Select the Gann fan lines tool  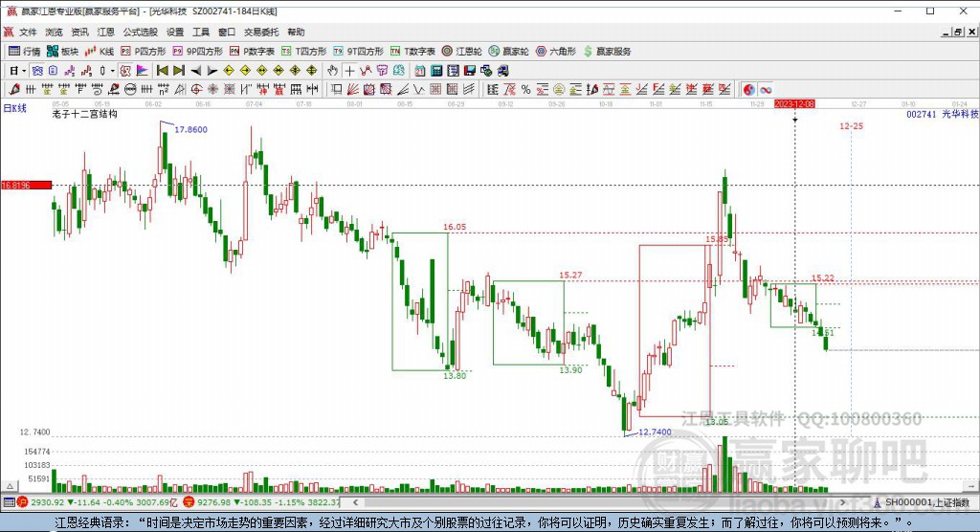coord(352,89)
